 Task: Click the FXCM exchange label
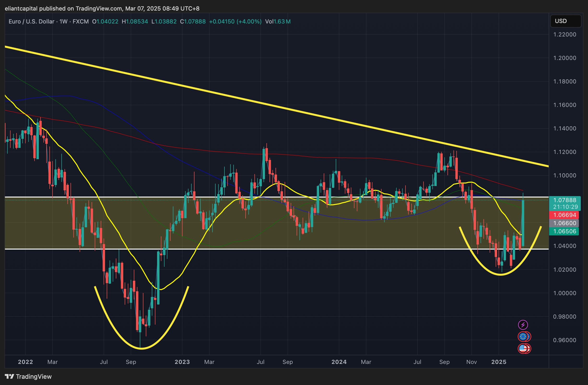point(81,22)
